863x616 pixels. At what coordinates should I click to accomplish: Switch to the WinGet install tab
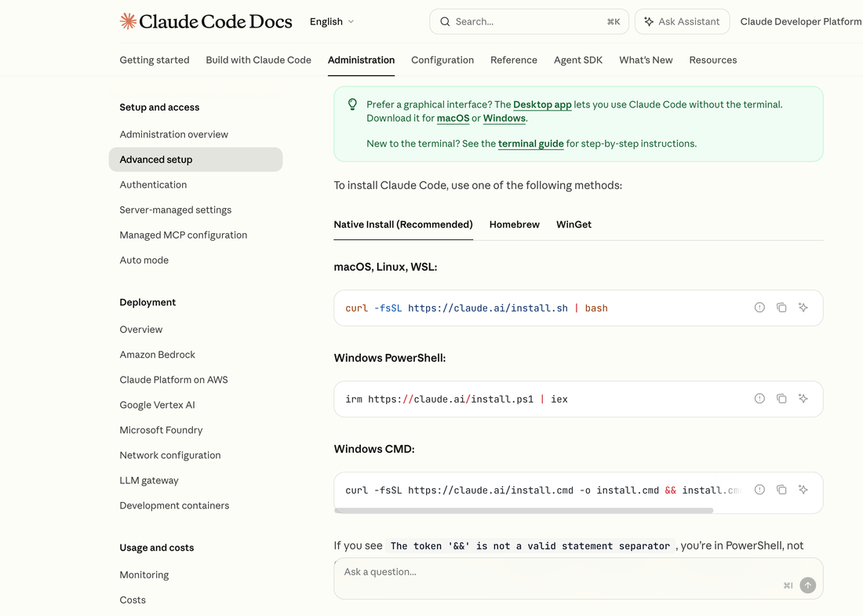[x=574, y=224]
